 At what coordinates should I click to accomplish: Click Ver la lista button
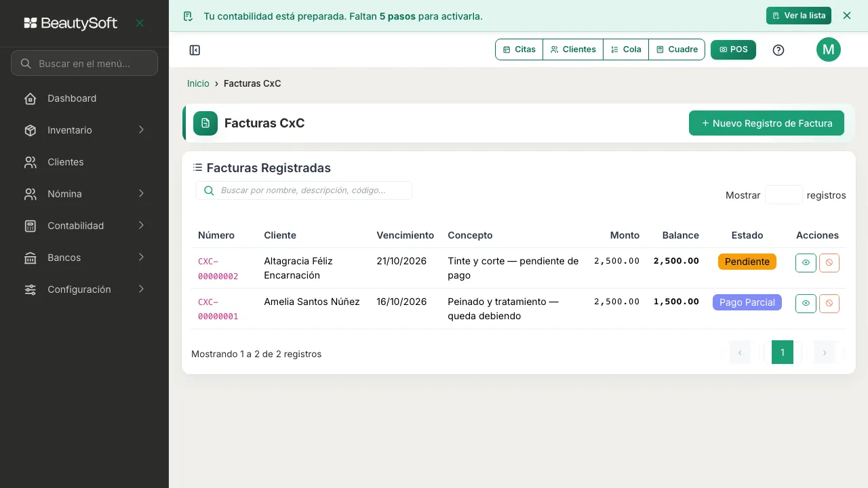799,16
